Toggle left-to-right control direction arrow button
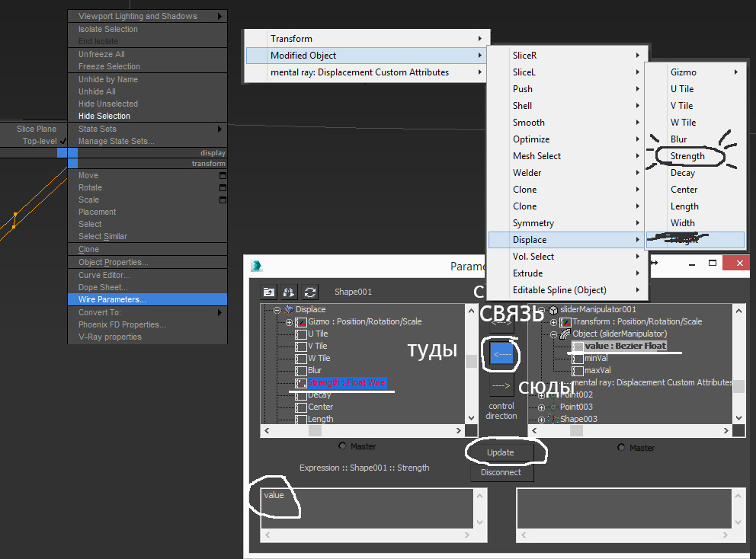756x559 pixels. click(502, 385)
